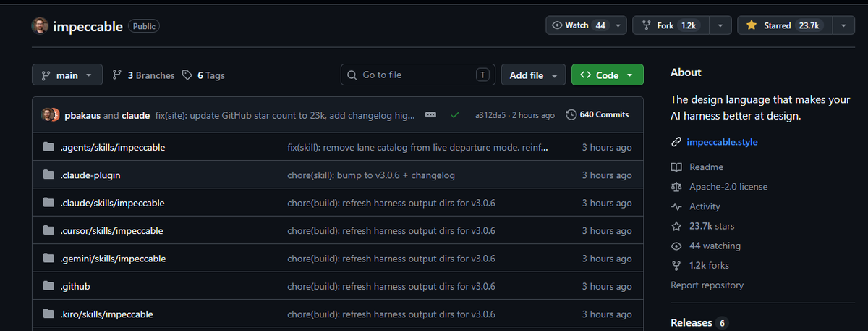View the 3 Branches link

point(143,75)
